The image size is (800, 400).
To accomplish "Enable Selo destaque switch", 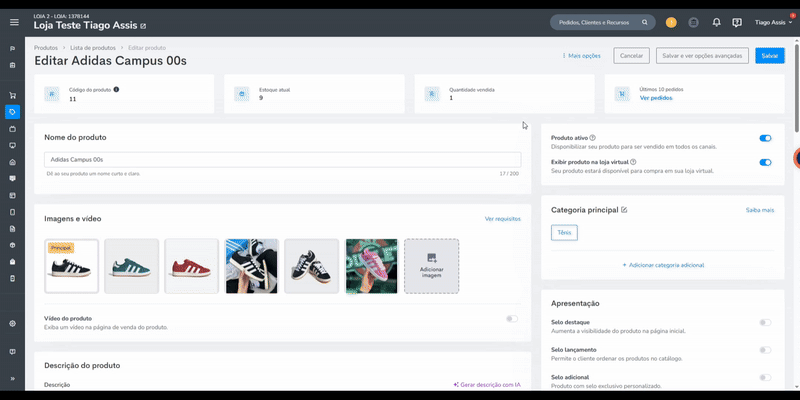I will [765, 322].
